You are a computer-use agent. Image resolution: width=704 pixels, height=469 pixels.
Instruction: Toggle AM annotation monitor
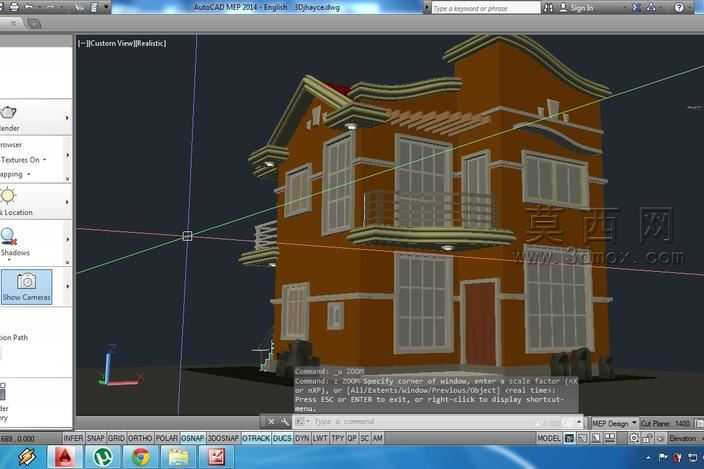(378, 438)
